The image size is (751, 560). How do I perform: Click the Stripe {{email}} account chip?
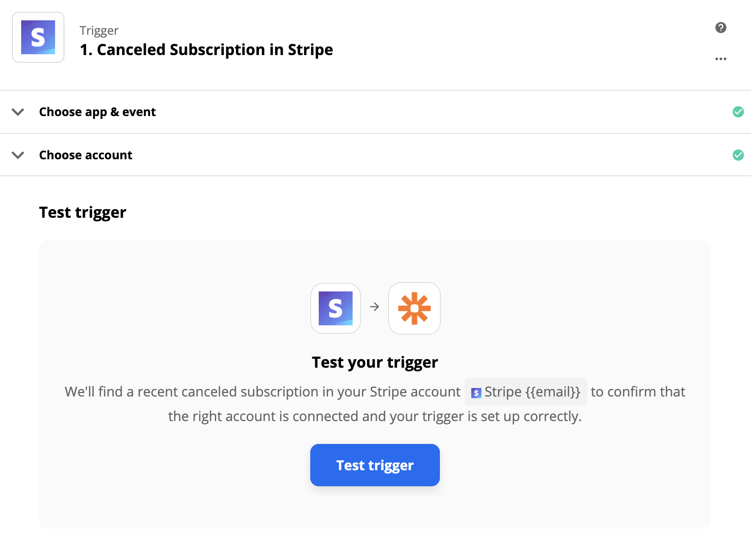(526, 392)
